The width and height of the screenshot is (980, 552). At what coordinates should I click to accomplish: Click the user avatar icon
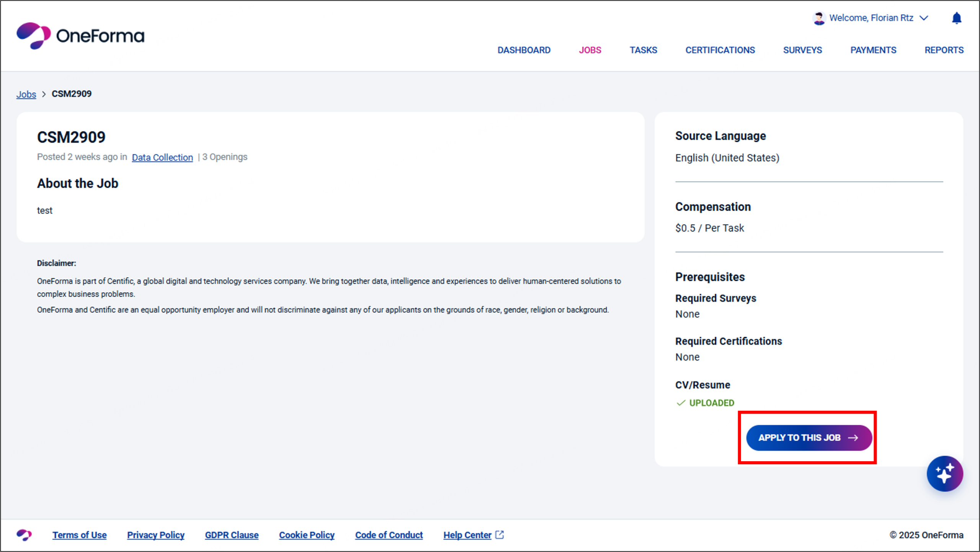click(818, 18)
